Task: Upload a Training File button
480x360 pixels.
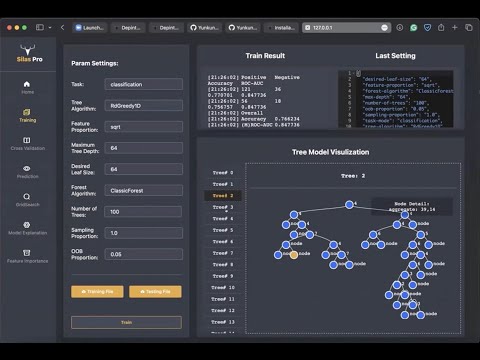Action: (97, 292)
